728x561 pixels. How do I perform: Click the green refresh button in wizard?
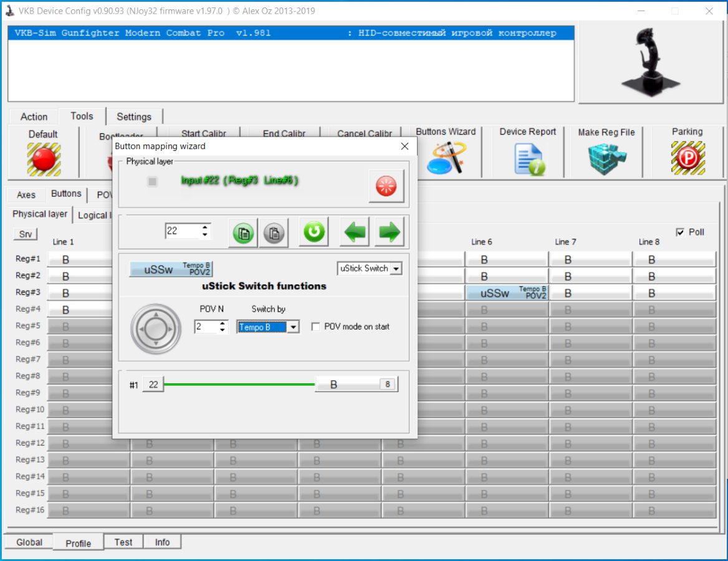(314, 231)
